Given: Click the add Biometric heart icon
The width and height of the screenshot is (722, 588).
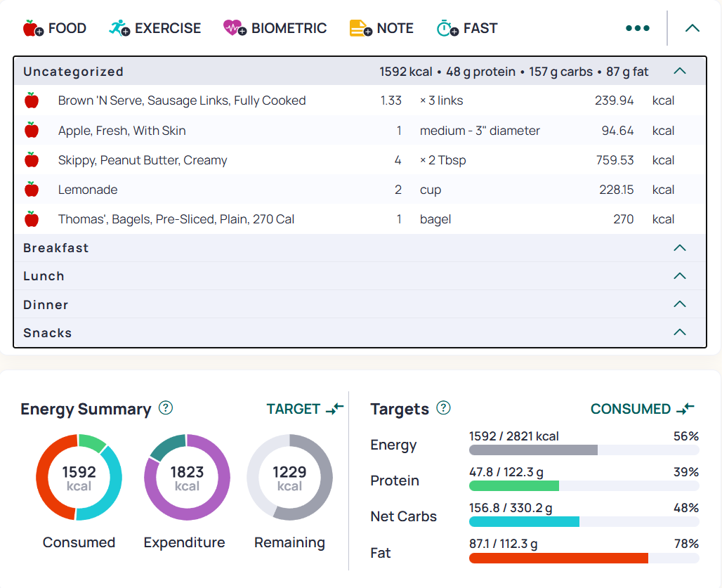Looking at the screenshot, I should click(235, 28).
